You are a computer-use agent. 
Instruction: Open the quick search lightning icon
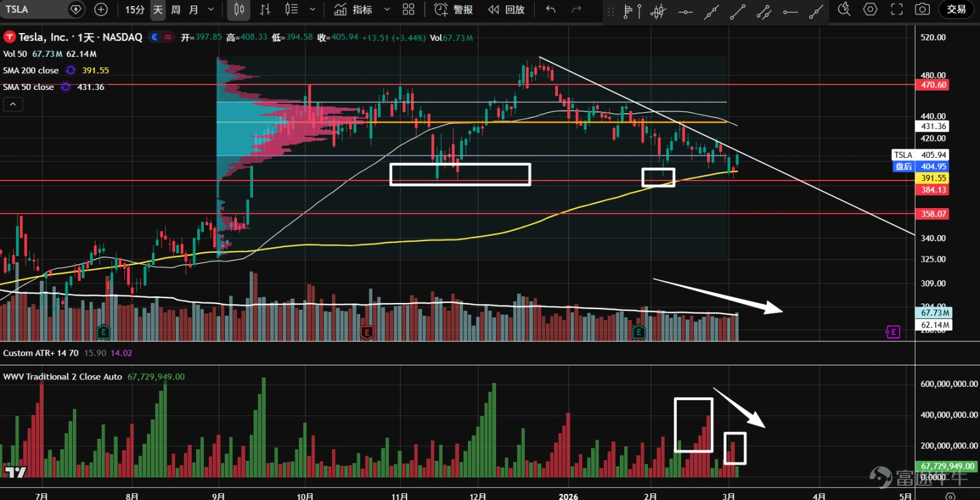click(x=844, y=9)
